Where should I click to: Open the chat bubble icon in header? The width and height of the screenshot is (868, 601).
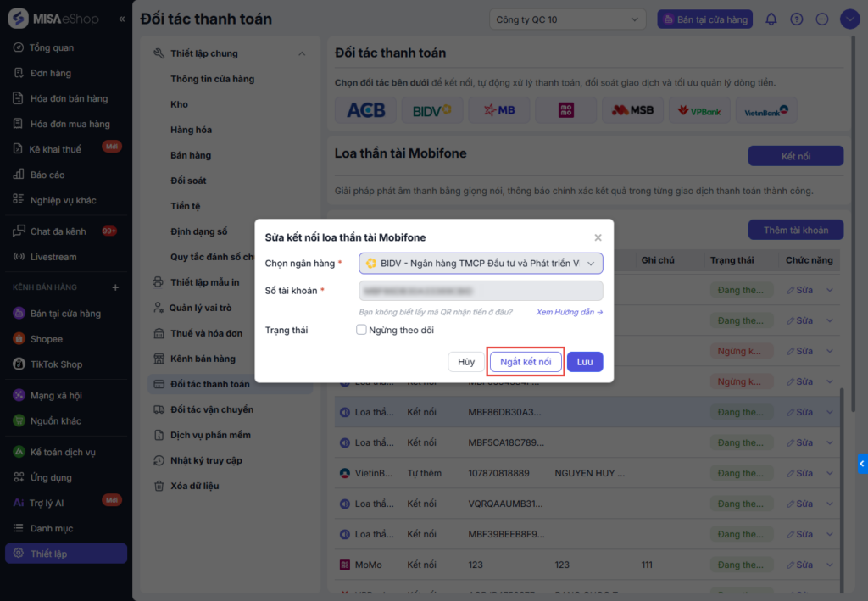click(822, 19)
